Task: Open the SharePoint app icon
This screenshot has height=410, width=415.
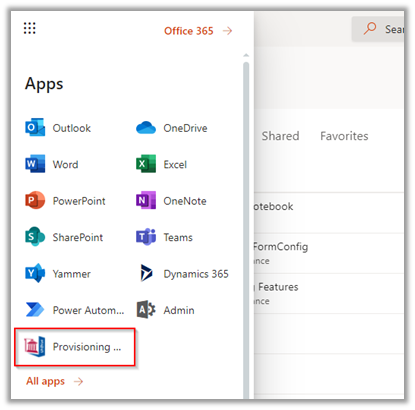Action: click(x=35, y=237)
